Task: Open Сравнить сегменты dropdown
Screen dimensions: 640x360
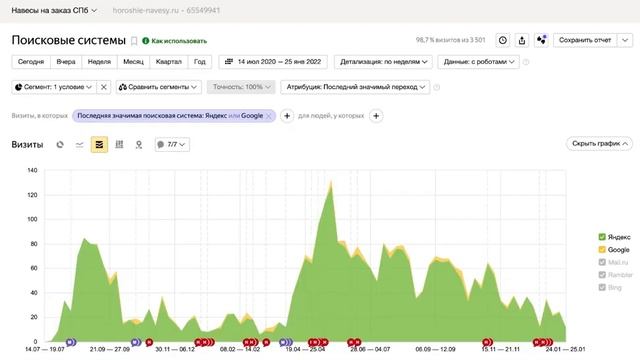Action: click(158, 87)
